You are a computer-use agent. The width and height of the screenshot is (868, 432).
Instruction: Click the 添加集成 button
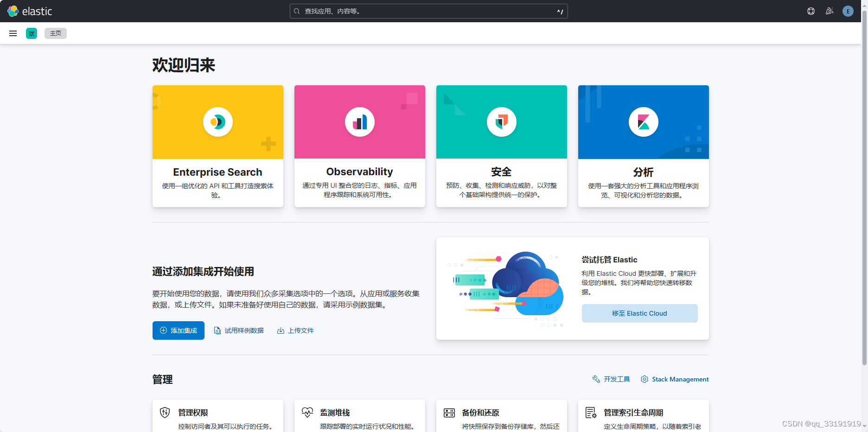coord(178,330)
